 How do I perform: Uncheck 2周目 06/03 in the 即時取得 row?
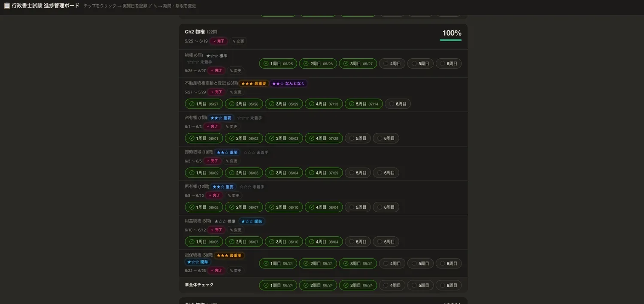click(244, 173)
